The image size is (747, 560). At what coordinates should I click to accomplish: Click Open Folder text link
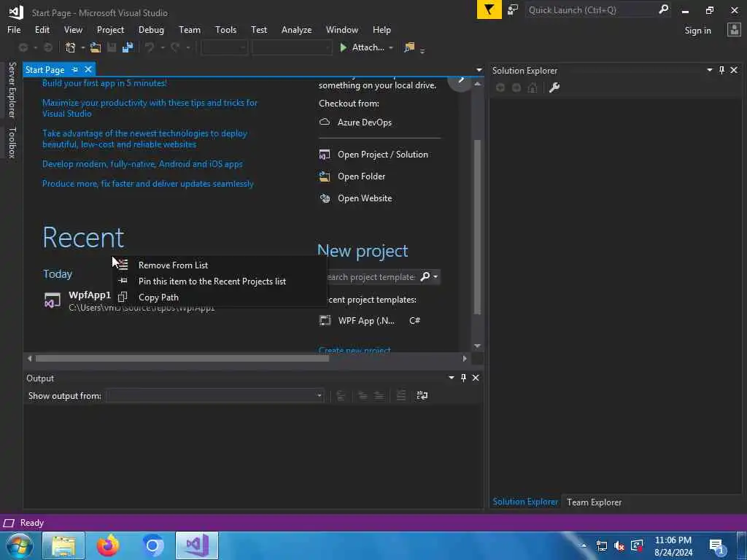click(361, 176)
